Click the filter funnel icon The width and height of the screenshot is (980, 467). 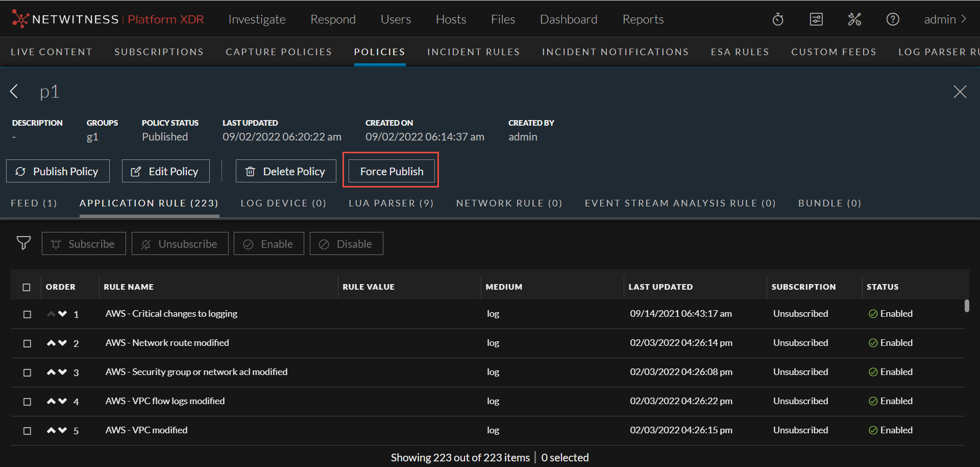pos(23,243)
